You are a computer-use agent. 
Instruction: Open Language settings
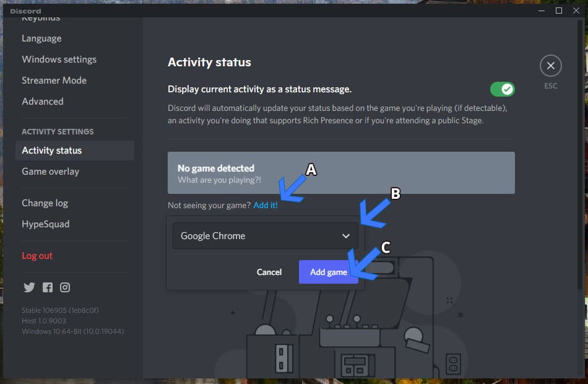[x=41, y=38]
